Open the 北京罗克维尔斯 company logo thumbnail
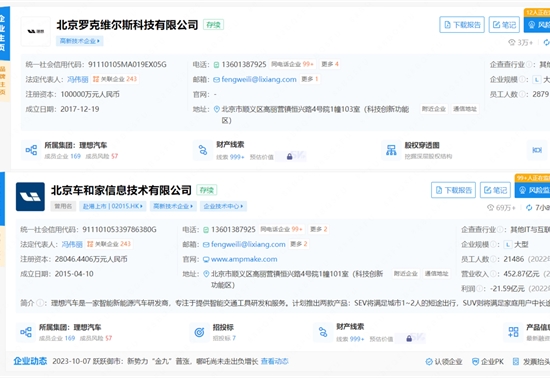 [x=36, y=32]
